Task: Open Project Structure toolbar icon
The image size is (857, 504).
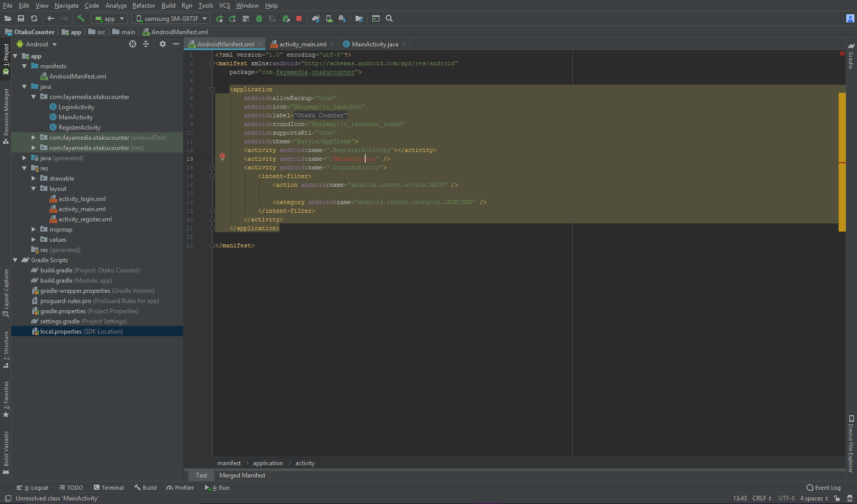Action: click(359, 18)
